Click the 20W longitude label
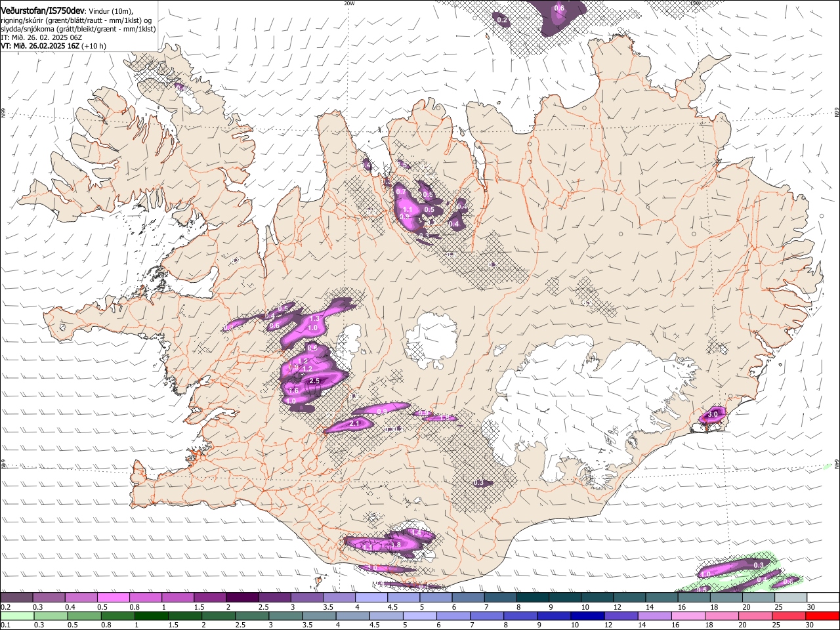 [x=349, y=3]
